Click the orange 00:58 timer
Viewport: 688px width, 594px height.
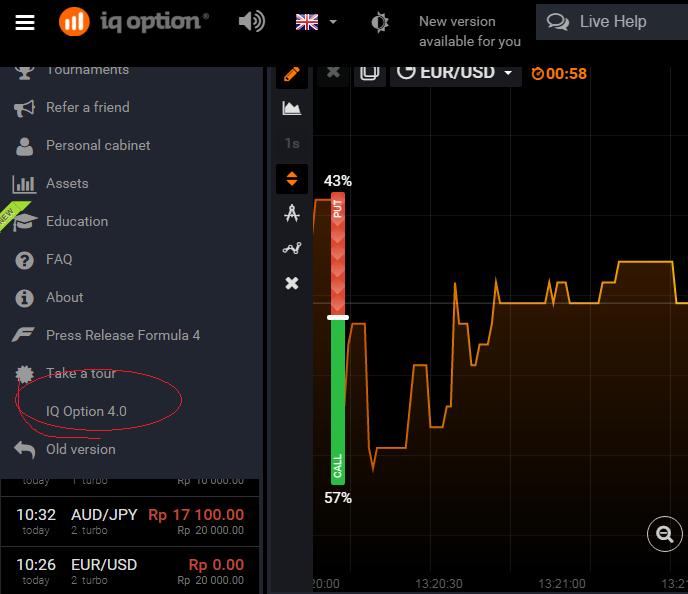tap(559, 74)
